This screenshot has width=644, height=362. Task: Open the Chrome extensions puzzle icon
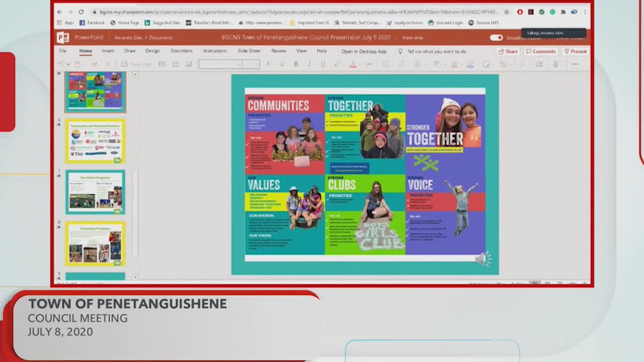563,12
